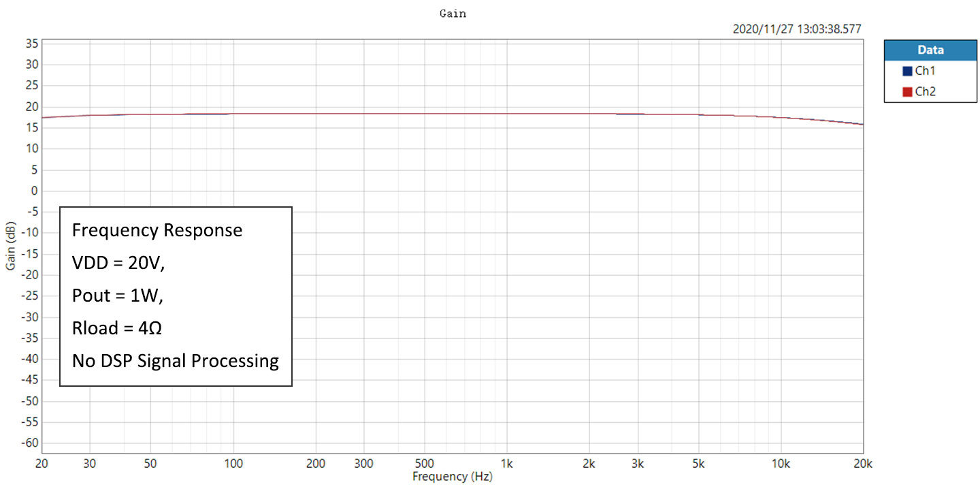Click the Data legend header

930,50
